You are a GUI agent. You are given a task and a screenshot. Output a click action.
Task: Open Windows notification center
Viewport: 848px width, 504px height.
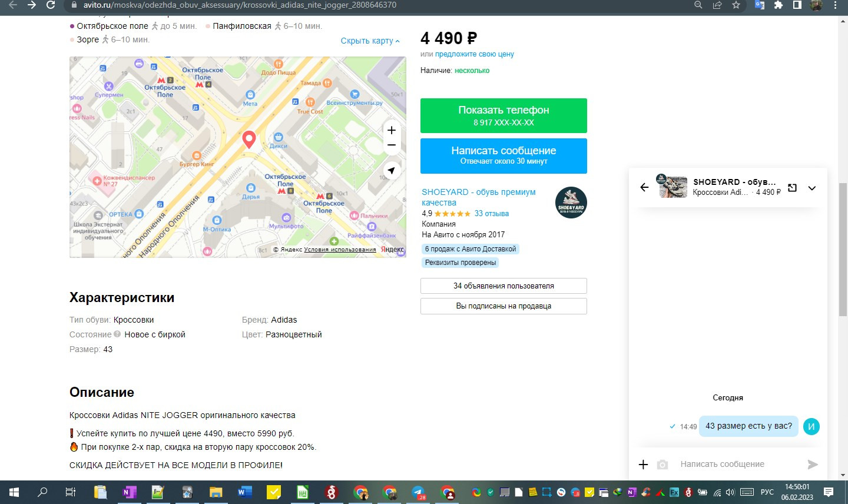pyautogui.click(x=829, y=492)
